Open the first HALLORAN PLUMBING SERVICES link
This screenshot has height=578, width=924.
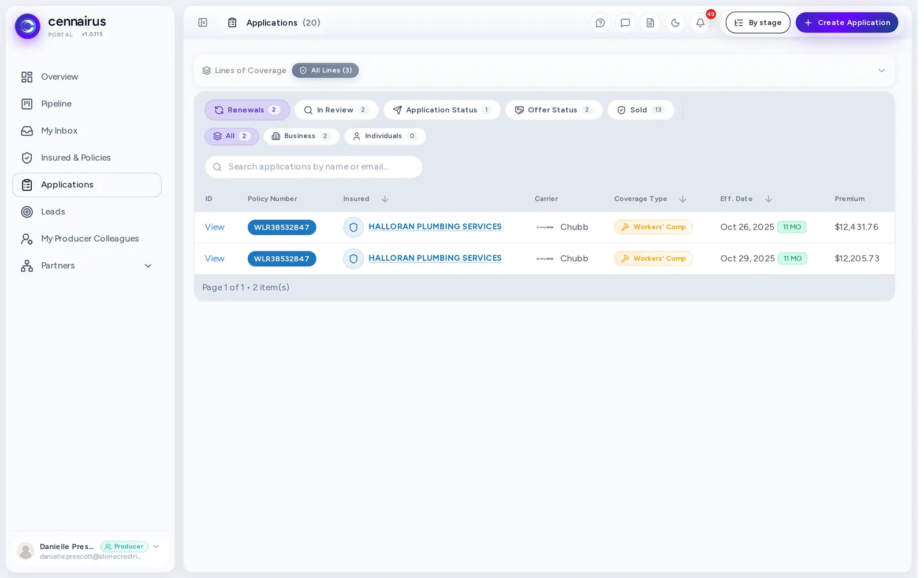435,227
